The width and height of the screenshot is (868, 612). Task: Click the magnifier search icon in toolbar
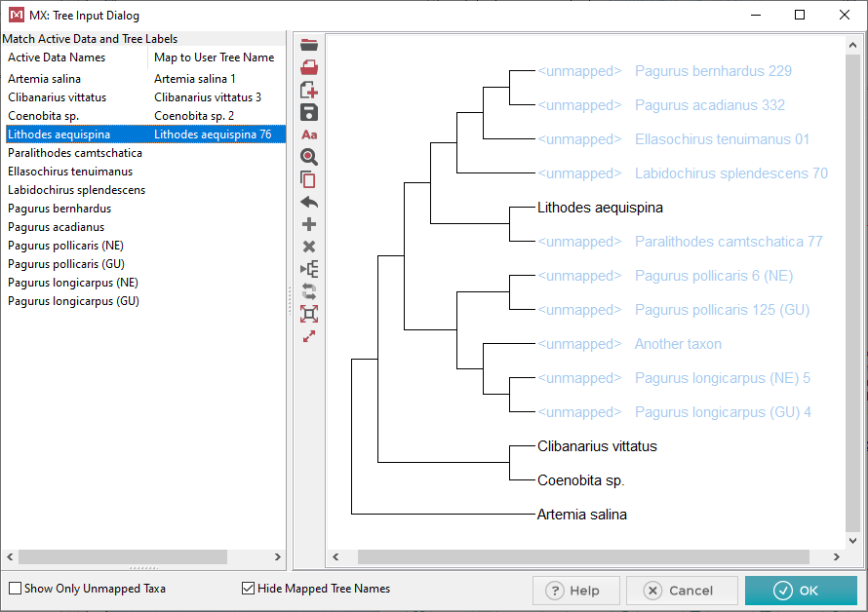[x=309, y=157]
